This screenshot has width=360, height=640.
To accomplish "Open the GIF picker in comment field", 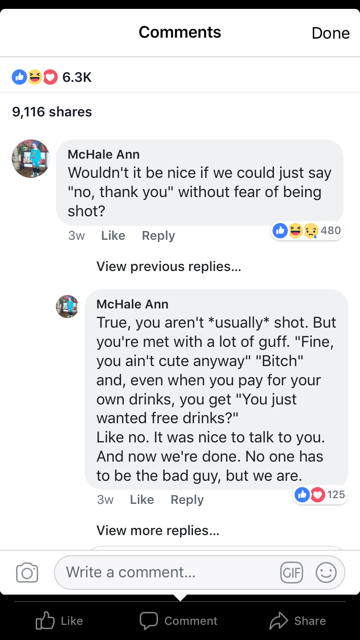I will pos(291,572).
